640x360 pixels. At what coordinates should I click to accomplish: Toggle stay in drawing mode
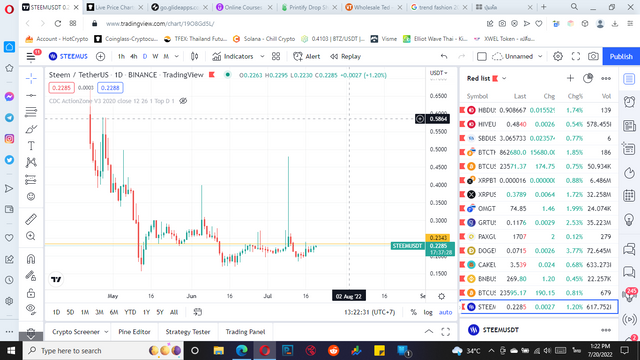tap(31, 276)
